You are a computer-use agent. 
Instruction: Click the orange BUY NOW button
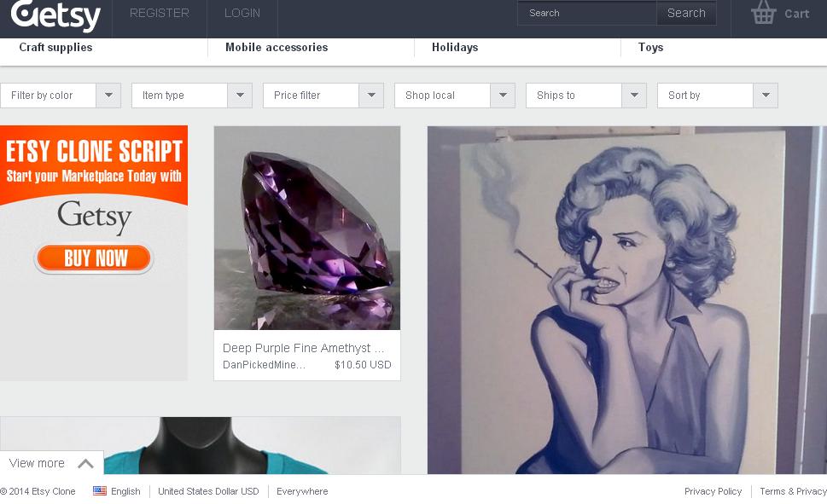(x=94, y=258)
